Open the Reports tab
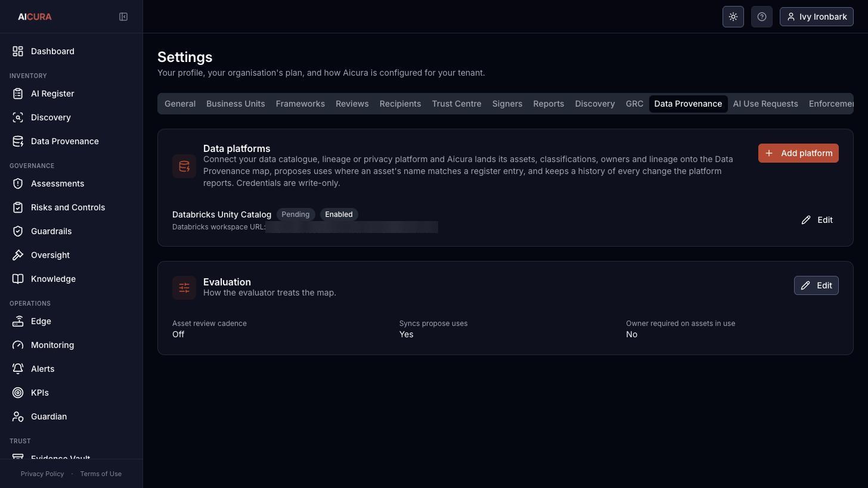 [548, 104]
